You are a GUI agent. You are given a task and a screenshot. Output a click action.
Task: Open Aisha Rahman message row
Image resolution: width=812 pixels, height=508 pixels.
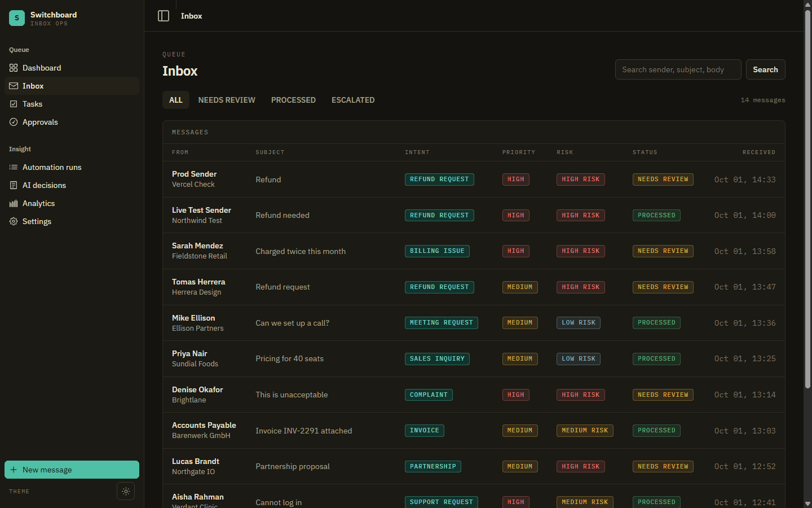coord(474,496)
